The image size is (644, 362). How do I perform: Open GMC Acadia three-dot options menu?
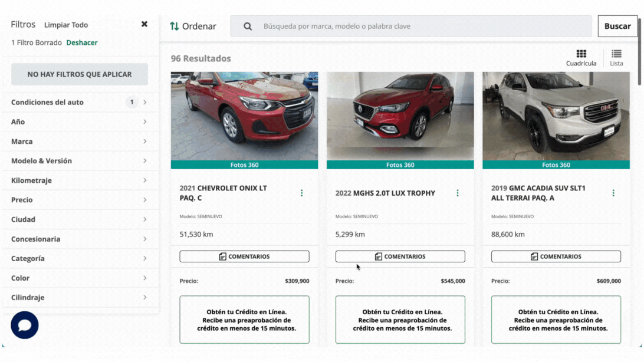[x=613, y=193]
